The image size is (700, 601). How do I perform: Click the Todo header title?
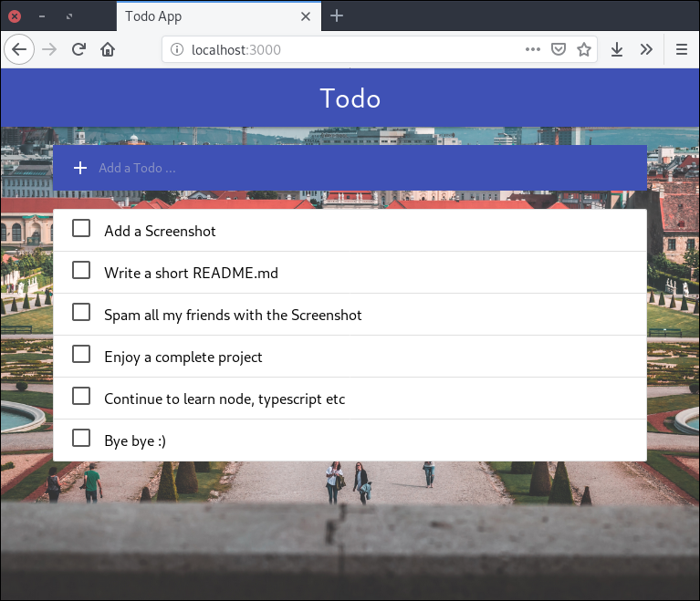(x=350, y=98)
